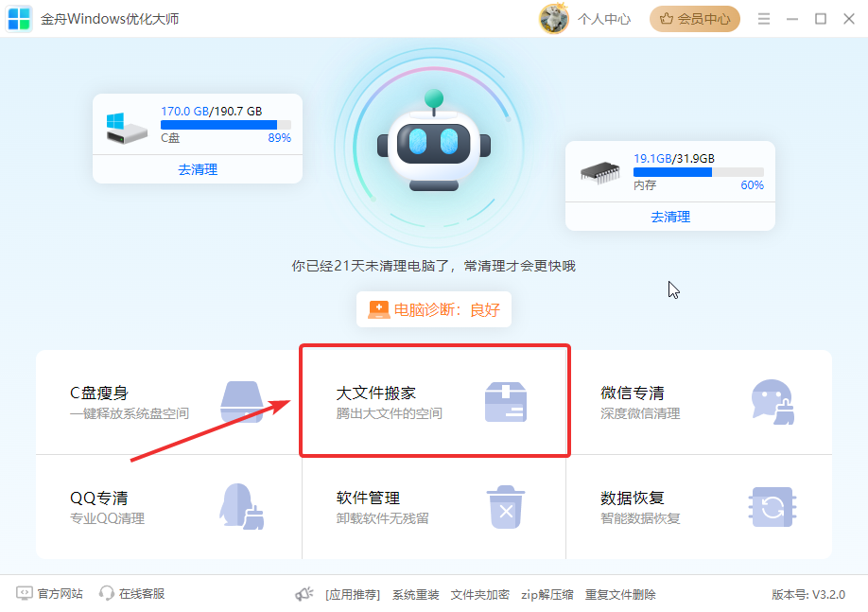The height and width of the screenshot is (612, 868).
Task: Click the 89% usage value
Action: pyautogui.click(x=280, y=138)
